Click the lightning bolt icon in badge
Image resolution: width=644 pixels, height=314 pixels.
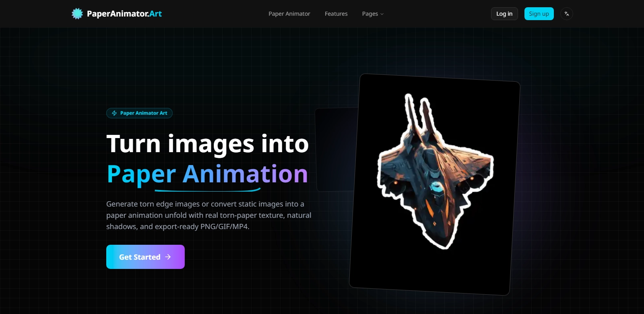point(114,113)
